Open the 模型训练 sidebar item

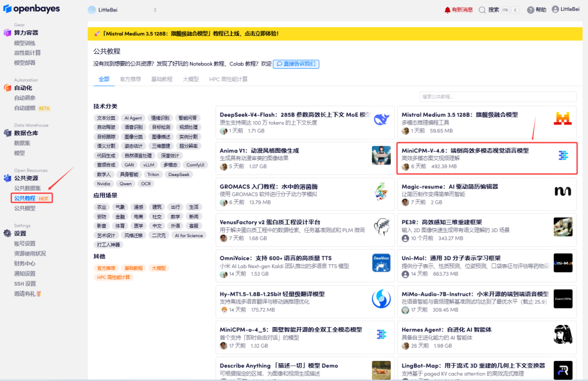coord(24,43)
